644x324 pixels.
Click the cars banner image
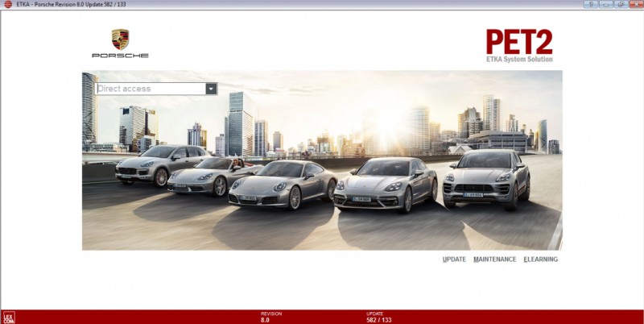(x=322, y=160)
